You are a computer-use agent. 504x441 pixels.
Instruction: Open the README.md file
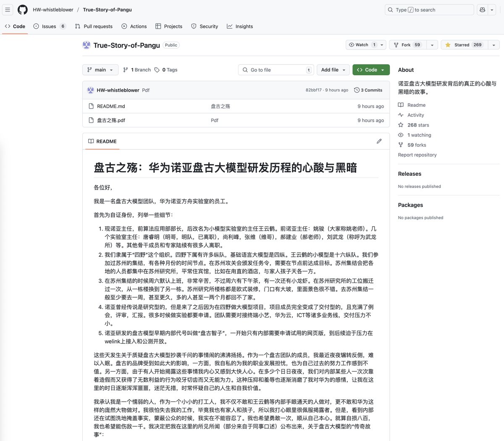point(111,106)
